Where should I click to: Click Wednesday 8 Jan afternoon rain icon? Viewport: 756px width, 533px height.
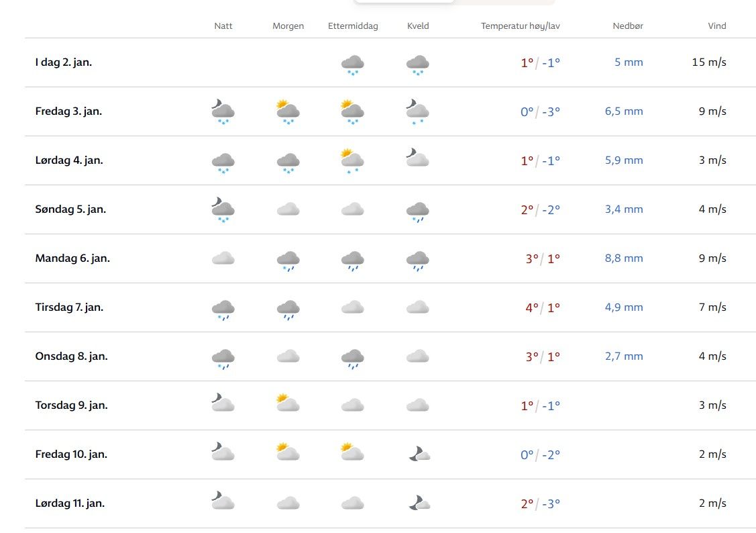tap(352, 358)
